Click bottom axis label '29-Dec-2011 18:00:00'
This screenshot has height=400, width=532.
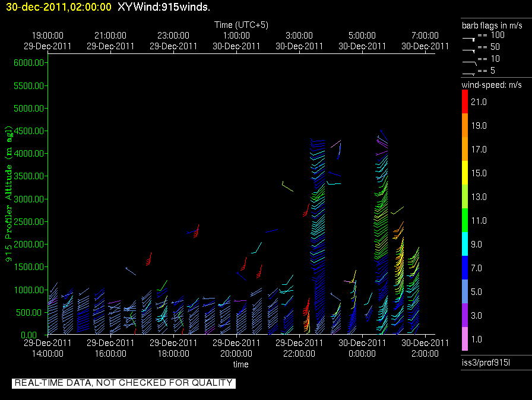click(x=173, y=348)
